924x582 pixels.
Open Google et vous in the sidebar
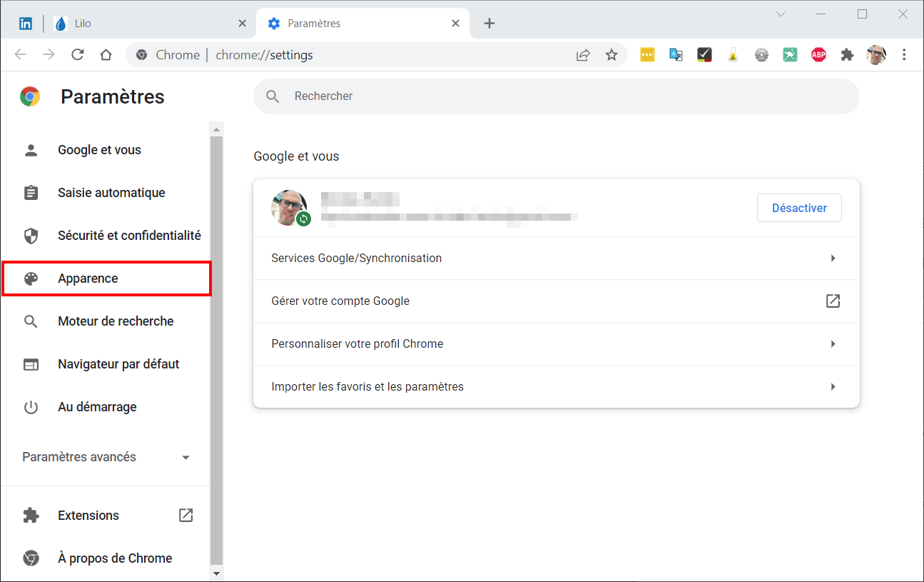[x=106, y=150]
